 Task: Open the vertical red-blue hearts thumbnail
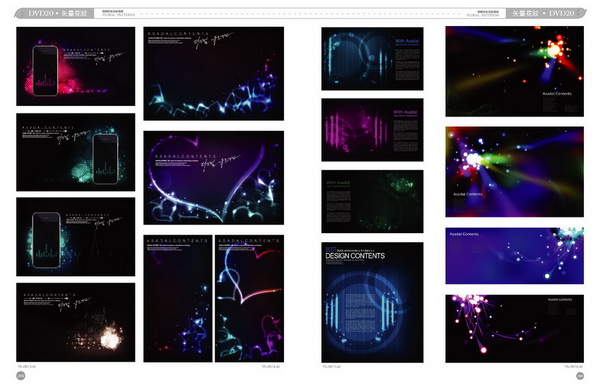pos(249,298)
